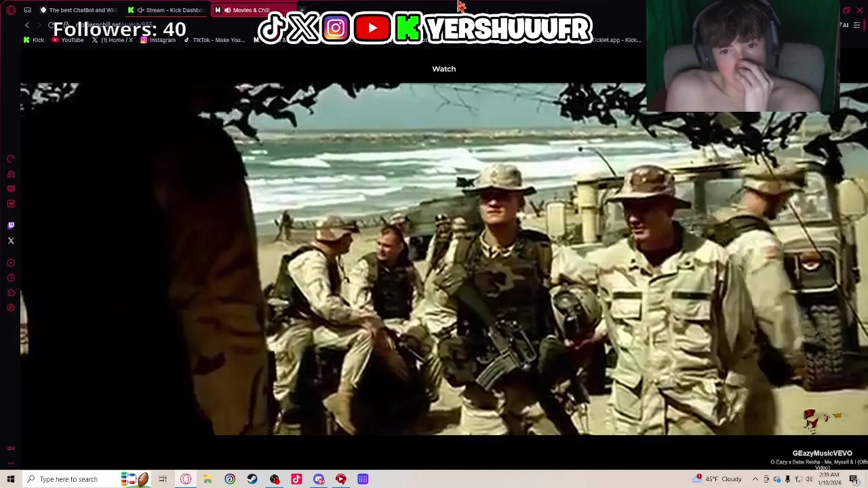Screen dimensions: 868x488
Task: Open the Opera GX main menu icon
Action: 11,10
